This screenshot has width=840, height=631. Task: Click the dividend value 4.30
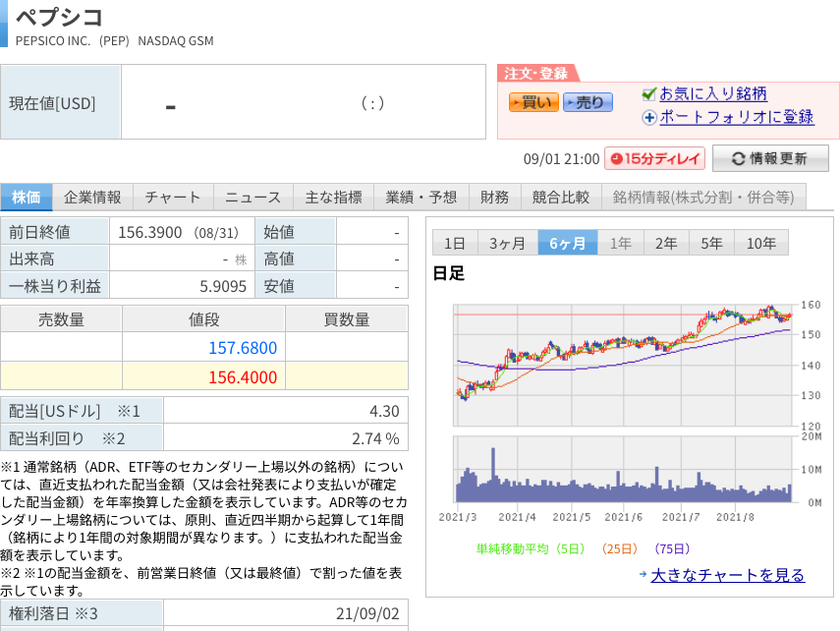[x=384, y=411]
